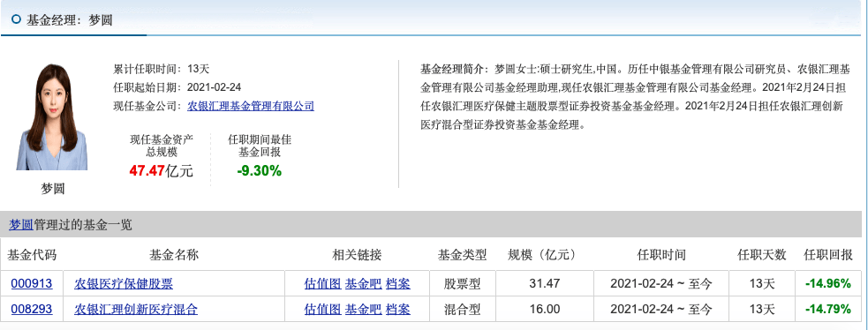868x330 pixels.
Task: Open 档案 link for 农银汇理创新医疗混合
Action: [398, 309]
